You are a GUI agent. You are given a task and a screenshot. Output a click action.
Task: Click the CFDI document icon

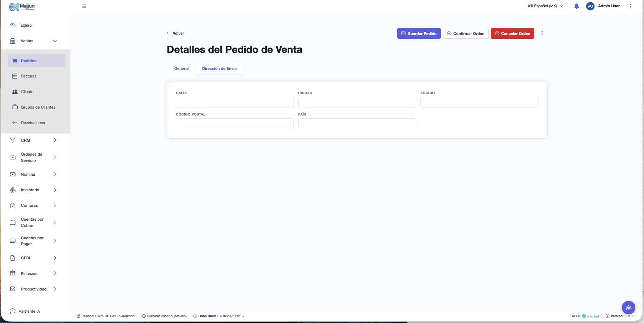pos(13,258)
